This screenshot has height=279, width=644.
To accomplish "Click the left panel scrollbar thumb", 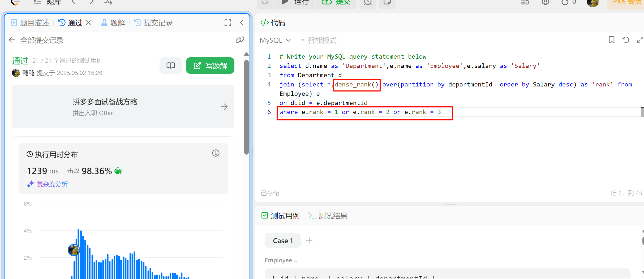I will (246, 107).
